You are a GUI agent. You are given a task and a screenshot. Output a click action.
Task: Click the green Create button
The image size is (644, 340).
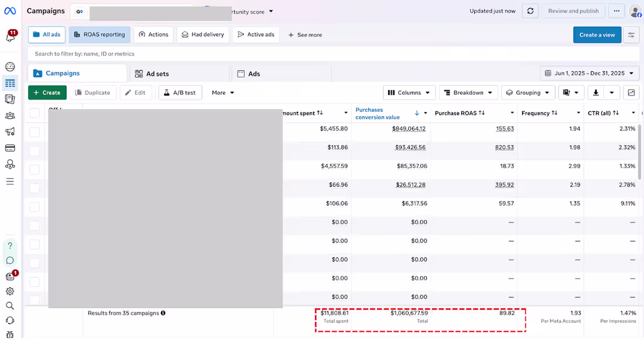click(x=47, y=93)
